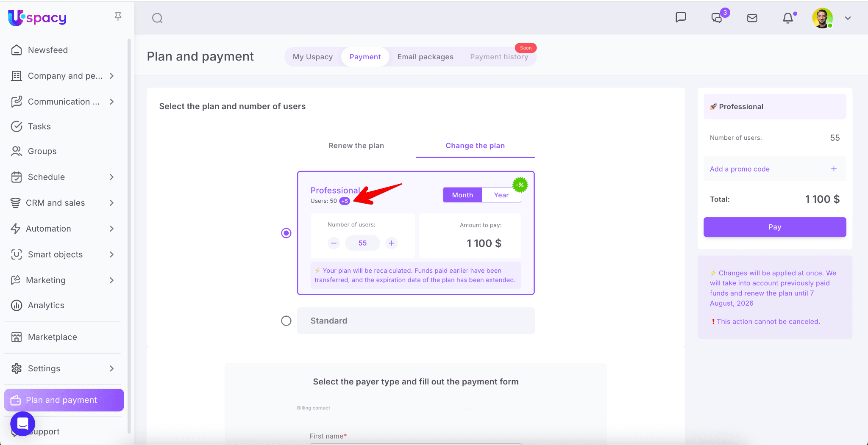Open the notifications bell
Image resolution: width=868 pixels, height=445 pixels.
[x=787, y=18]
